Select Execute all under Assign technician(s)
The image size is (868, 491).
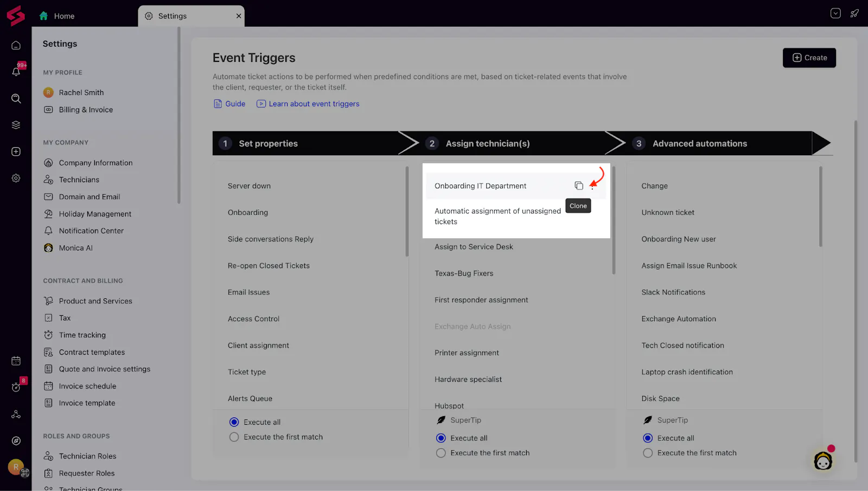pyautogui.click(x=441, y=438)
